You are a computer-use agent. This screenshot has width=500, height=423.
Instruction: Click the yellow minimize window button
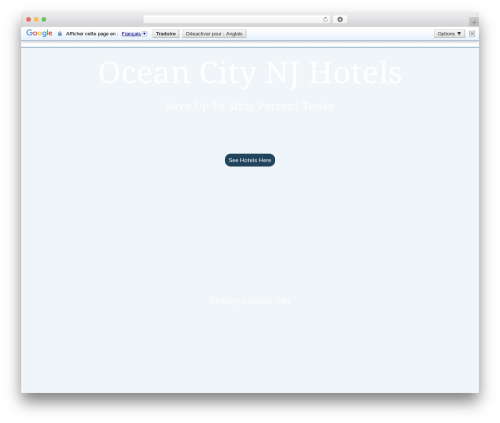36,19
